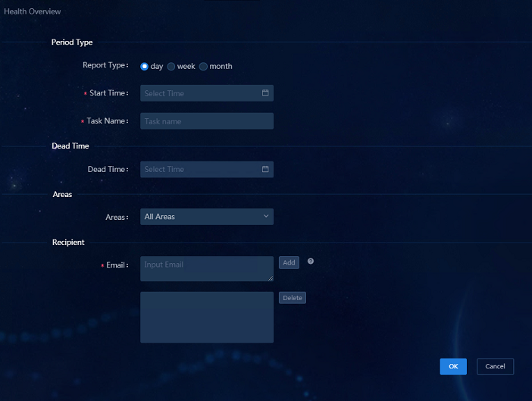The height and width of the screenshot is (401, 532).
Task: Click the Add email button
Action: [289, 262]
